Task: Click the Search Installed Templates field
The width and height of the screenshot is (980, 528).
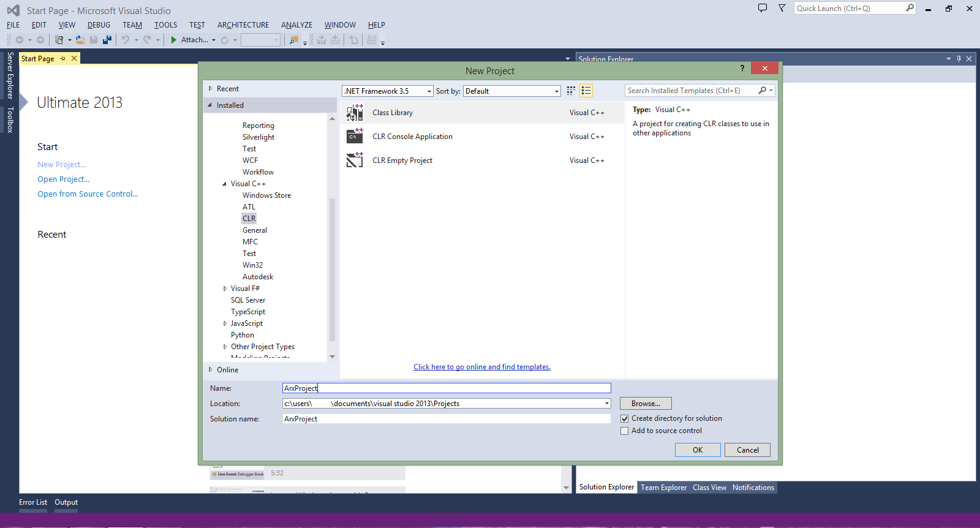Action: (x=692, y=91)
